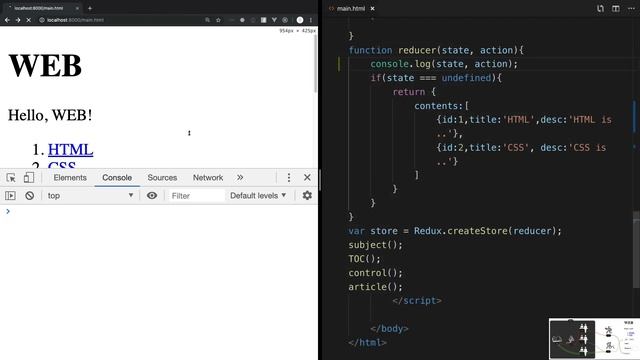Screen dimensions: 640x360
Task: Open the CSS link on page
Action: (x=62, y=165)
